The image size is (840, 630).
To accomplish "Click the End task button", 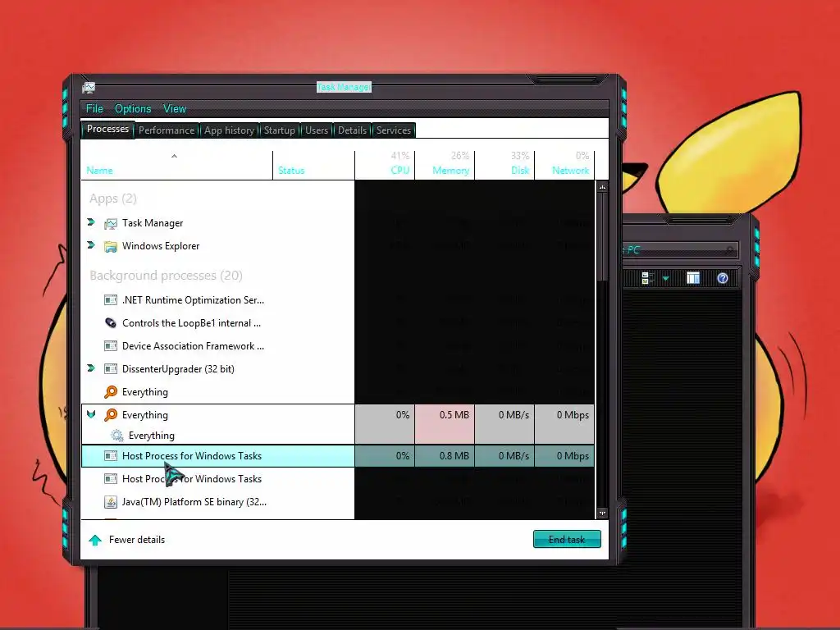I will pyautogui.click(x=567, y=540).
